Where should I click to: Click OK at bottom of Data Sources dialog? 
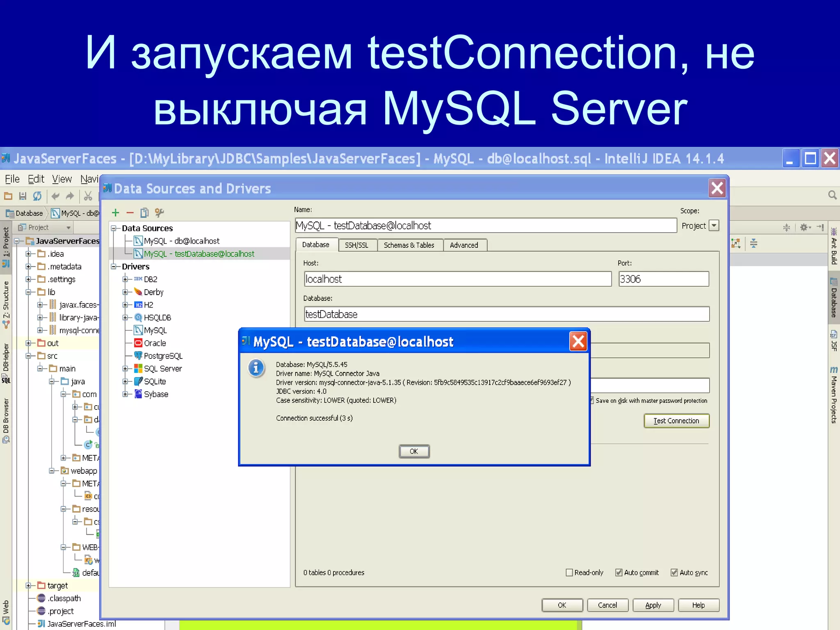pos(562,605)
